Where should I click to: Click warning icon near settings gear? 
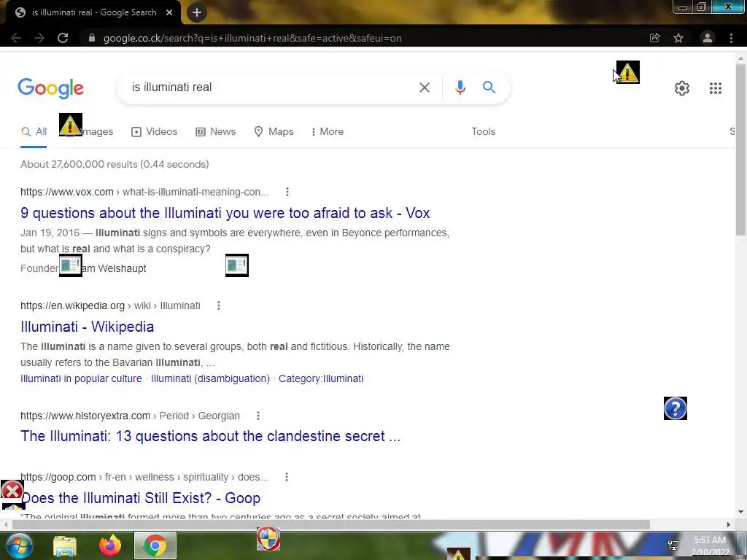(x=628, y=72)
